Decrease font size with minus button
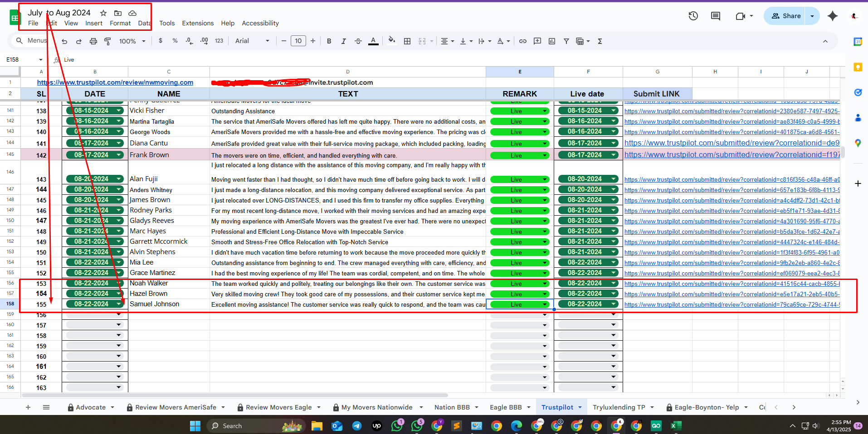 click(284, 41)
